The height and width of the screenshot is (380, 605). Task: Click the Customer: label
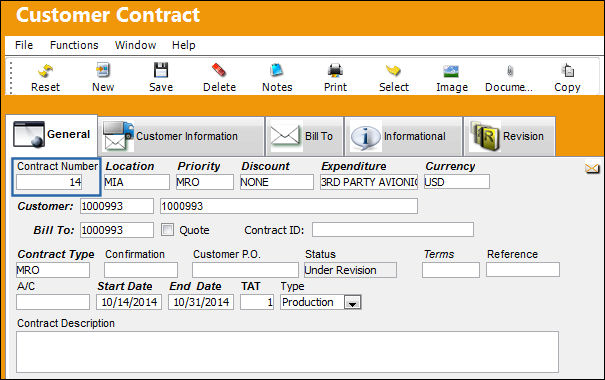45,206
